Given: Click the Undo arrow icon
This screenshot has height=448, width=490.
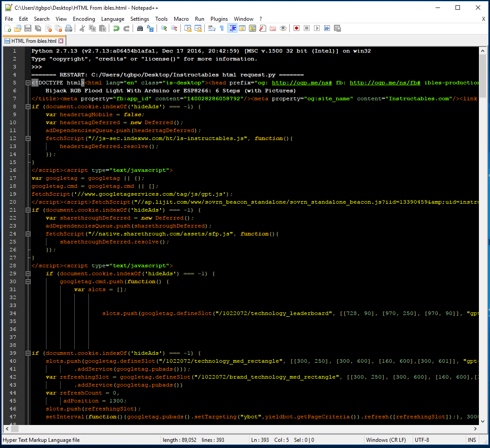Looking at the screenshot, I should point(116,28).
